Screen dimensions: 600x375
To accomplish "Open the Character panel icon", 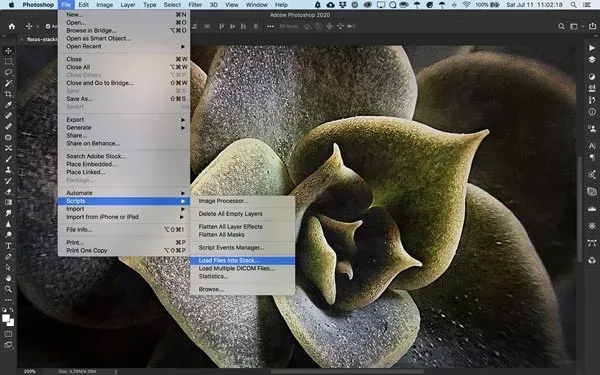I will (x=592, y=145).
